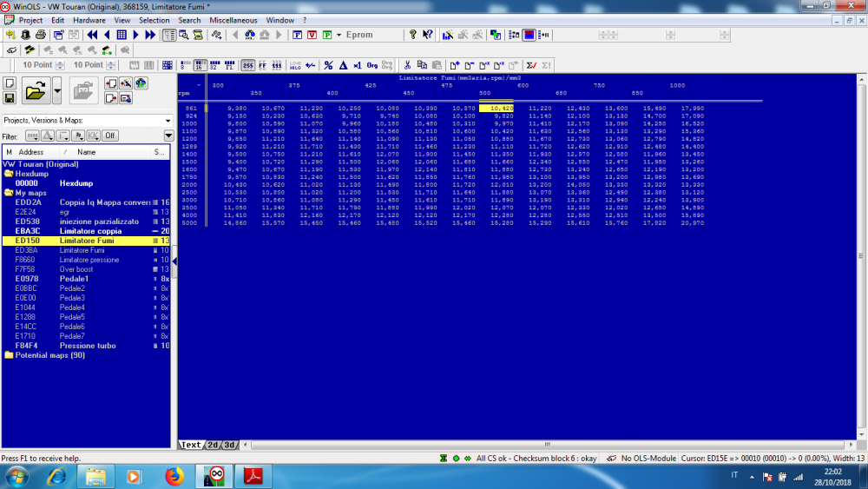Open the Project menu
The image size is (868, 489).
[30, 20]
